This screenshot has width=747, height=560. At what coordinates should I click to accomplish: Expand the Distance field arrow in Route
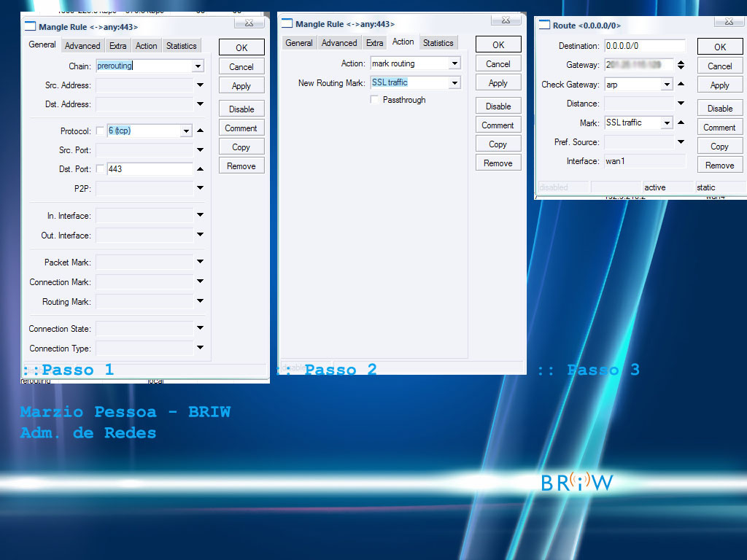point(681,103)
